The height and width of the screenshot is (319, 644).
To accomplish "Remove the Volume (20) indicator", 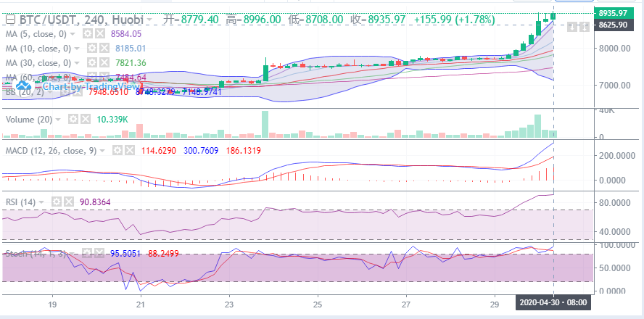I will (85, 120).
